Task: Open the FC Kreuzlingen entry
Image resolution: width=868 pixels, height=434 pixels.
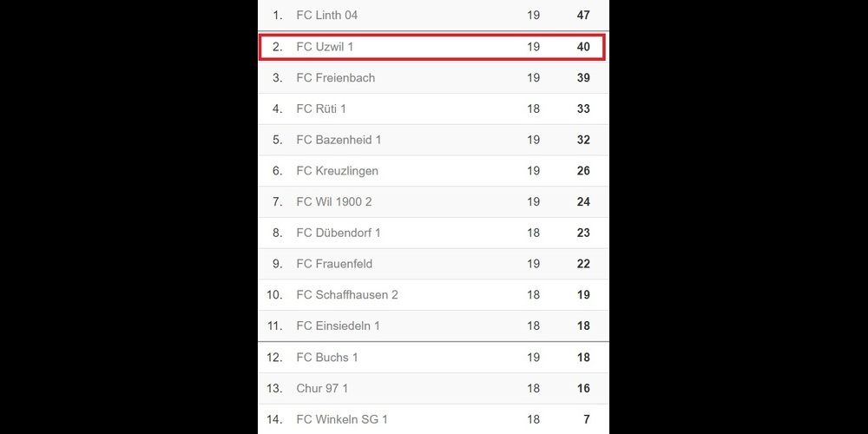Action: pyautogui.click(x=337, y=171)
